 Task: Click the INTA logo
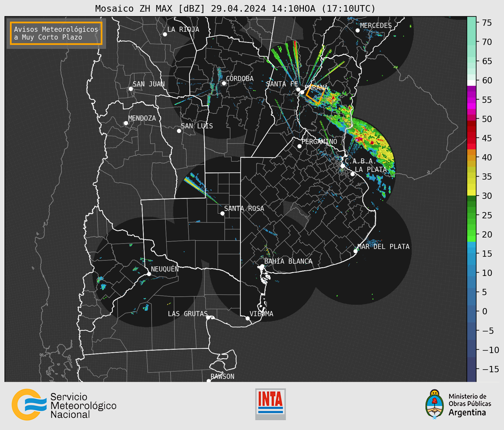270,404
